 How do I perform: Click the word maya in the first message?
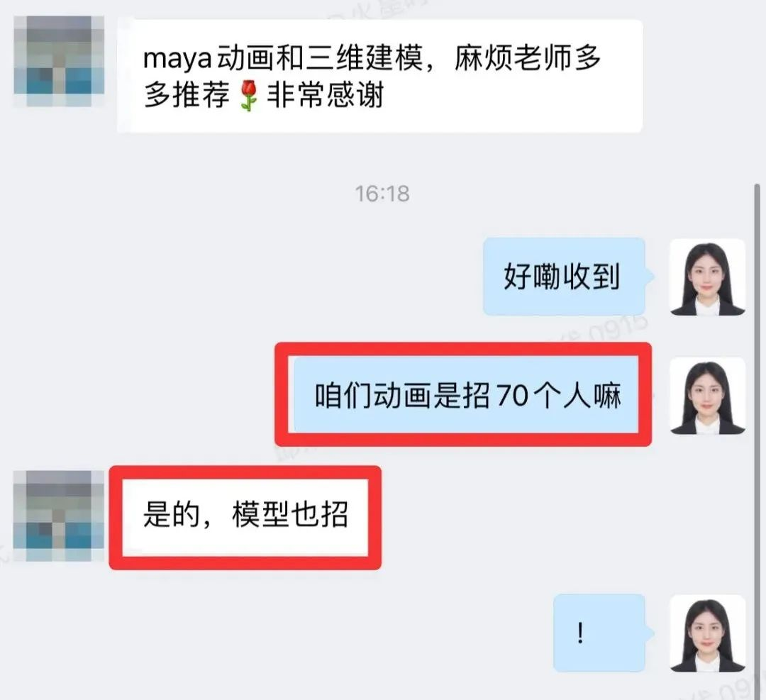coord(177,60)
